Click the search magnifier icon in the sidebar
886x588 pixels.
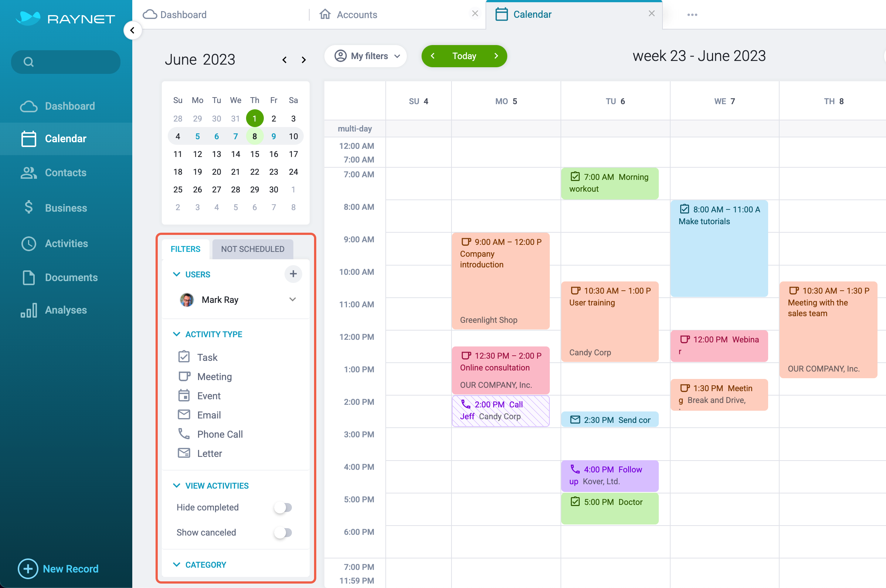point(28,62)
